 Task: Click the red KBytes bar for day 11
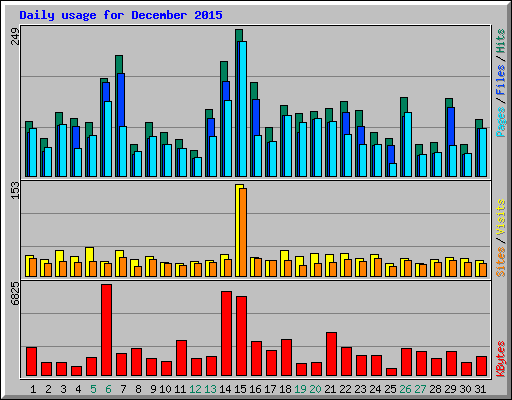pyautogui.click(x=181, y=358)
